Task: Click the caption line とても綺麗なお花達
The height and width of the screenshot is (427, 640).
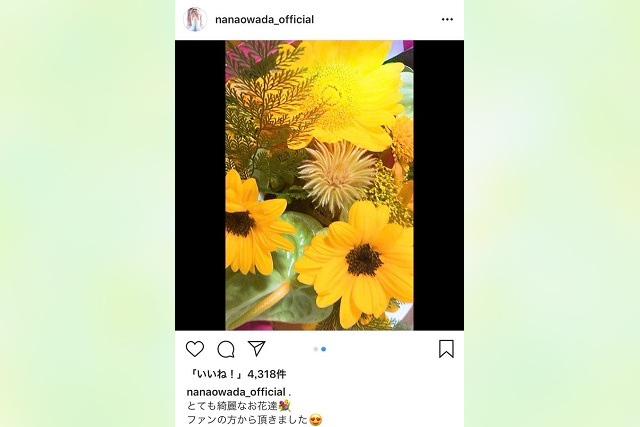Action: 233,406
